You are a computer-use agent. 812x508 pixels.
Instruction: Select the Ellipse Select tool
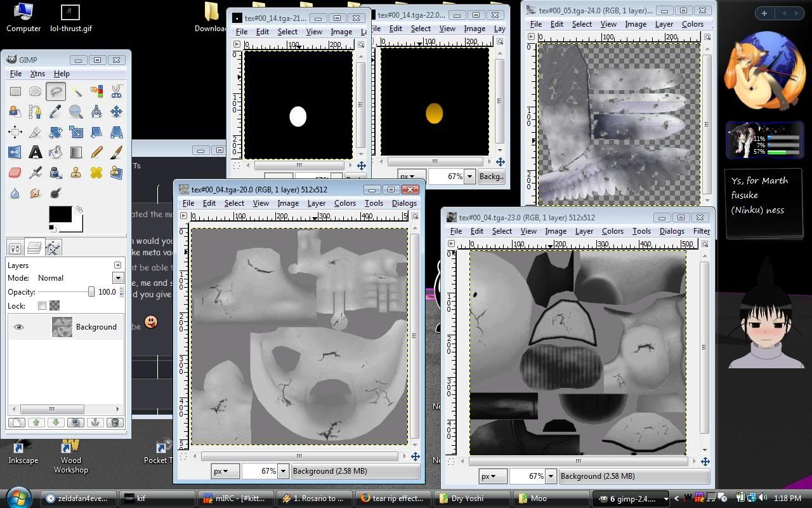(x=35, y=92)
